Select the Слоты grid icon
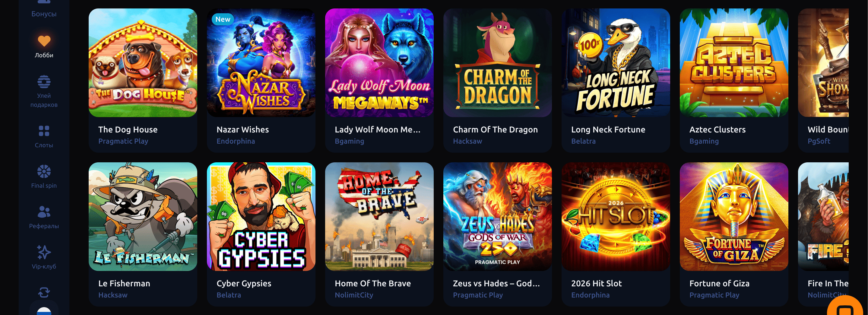The image size is (868, 315). click(x=44, y=131)
